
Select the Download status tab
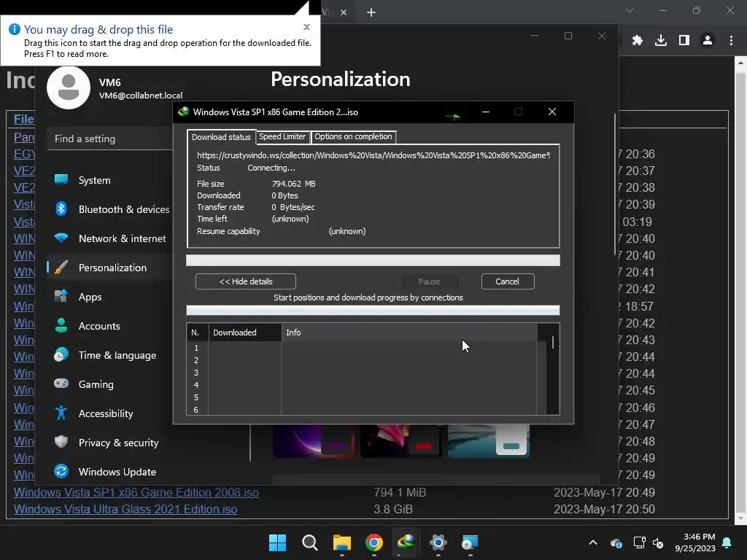[x=221, y=136]
